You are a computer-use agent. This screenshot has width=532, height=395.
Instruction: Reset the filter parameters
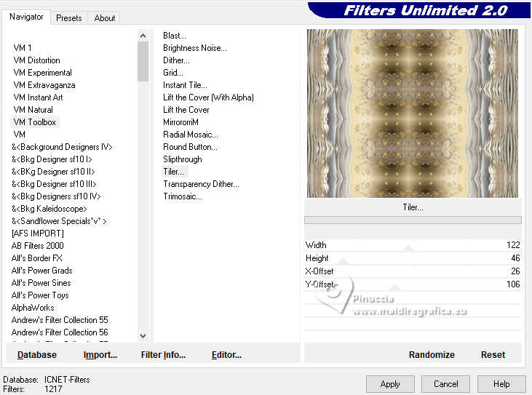click(x=493, y=355)
